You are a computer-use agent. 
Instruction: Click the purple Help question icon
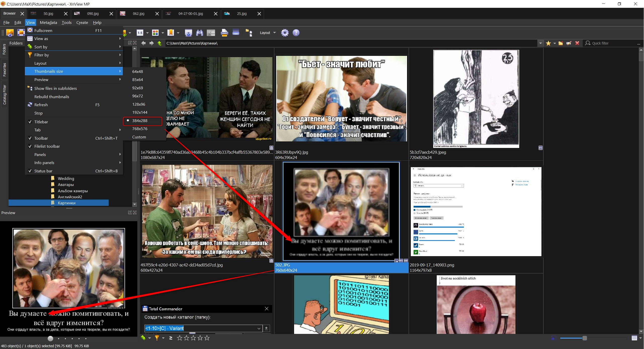(296, 33)
